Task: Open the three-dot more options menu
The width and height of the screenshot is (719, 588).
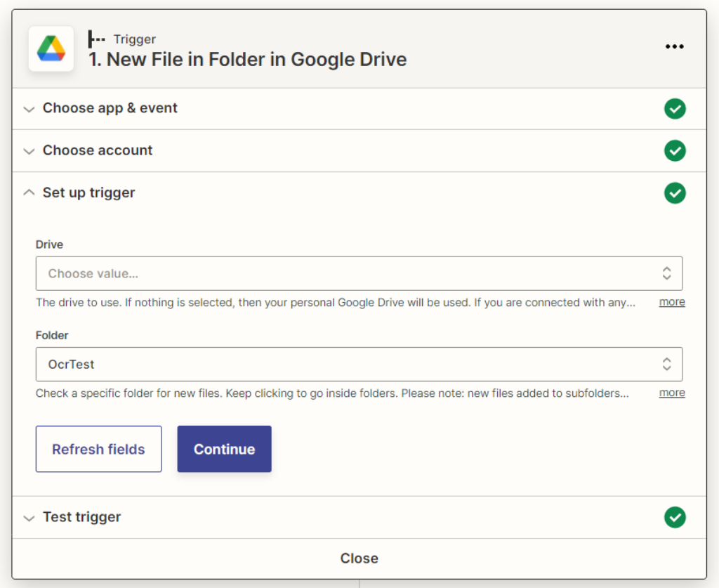Action: click(x=674, y=46)
